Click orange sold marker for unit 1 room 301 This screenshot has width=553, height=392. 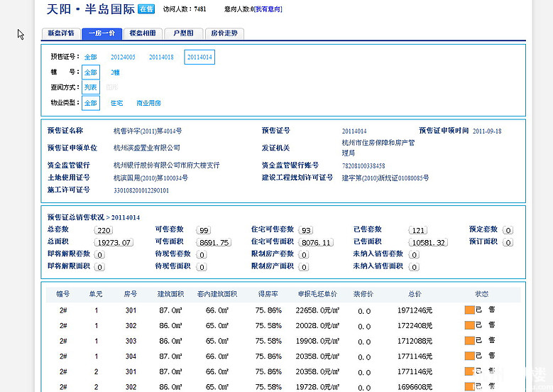[469, 310]
